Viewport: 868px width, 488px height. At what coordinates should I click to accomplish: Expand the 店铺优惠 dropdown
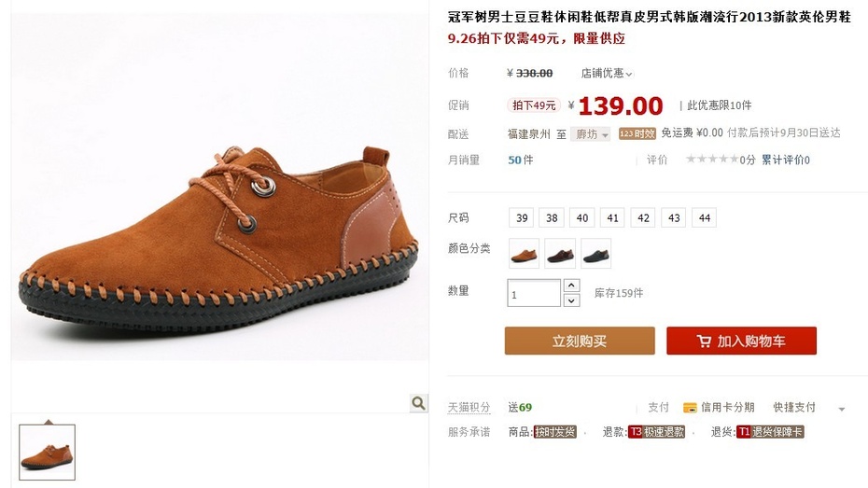(606, 73)
